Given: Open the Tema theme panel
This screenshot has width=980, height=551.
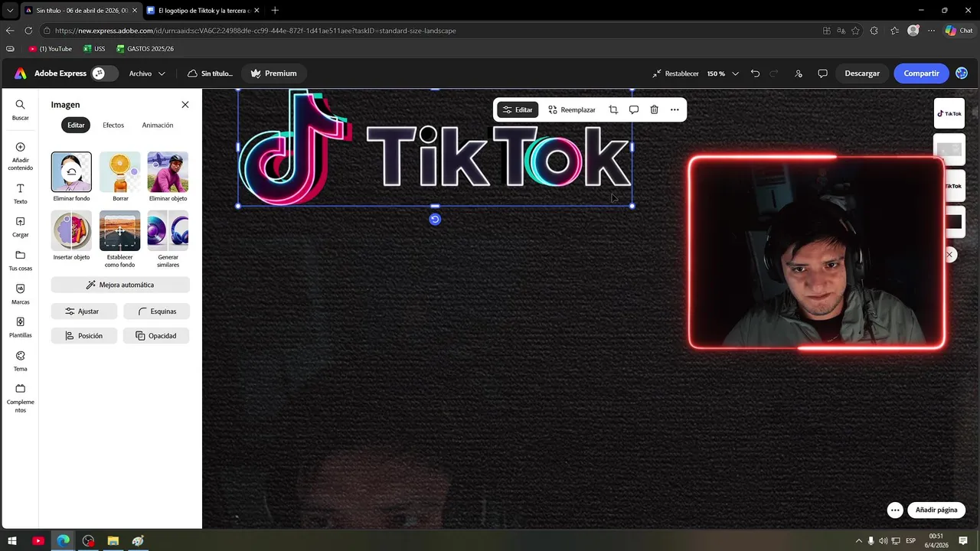Looking at the screenshot, I should coord(20,361).
